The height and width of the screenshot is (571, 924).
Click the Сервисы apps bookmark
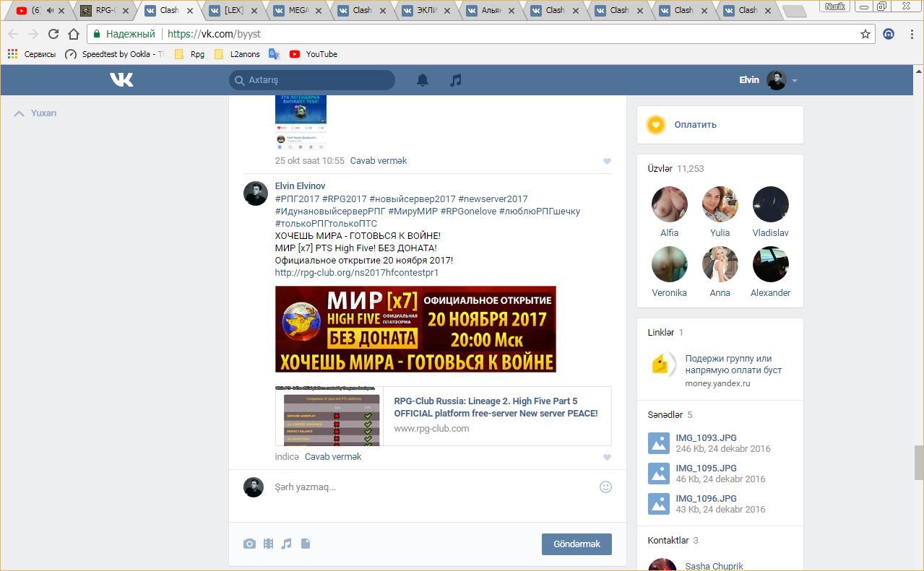[31, 54]
